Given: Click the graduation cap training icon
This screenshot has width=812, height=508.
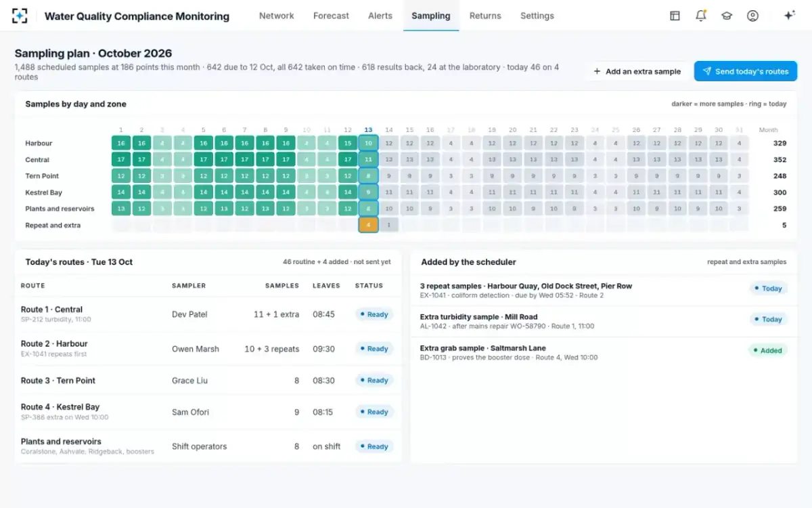Looking at the screenshot, I should 727,16.
